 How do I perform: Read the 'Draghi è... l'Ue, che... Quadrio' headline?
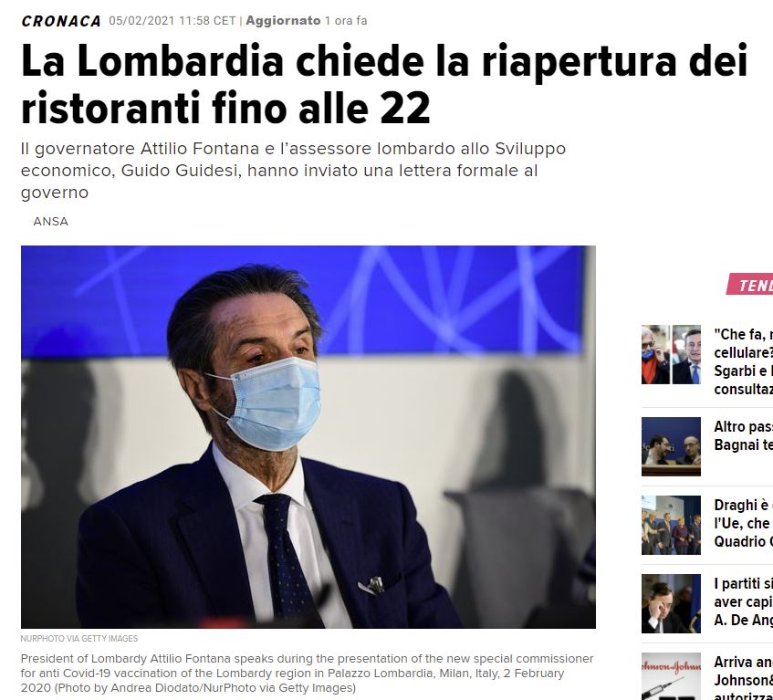point(744,524)
